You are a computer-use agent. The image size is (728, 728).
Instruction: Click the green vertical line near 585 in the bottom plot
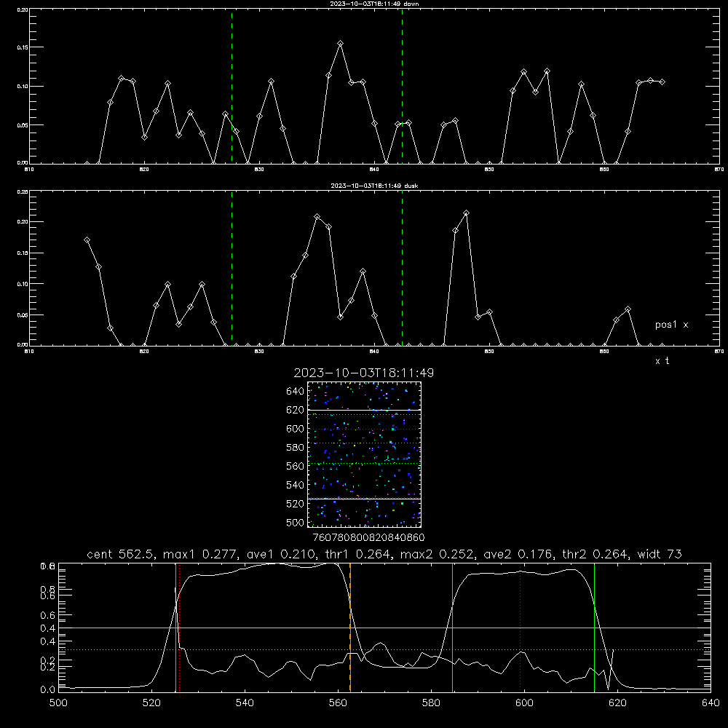click(453, 628)
